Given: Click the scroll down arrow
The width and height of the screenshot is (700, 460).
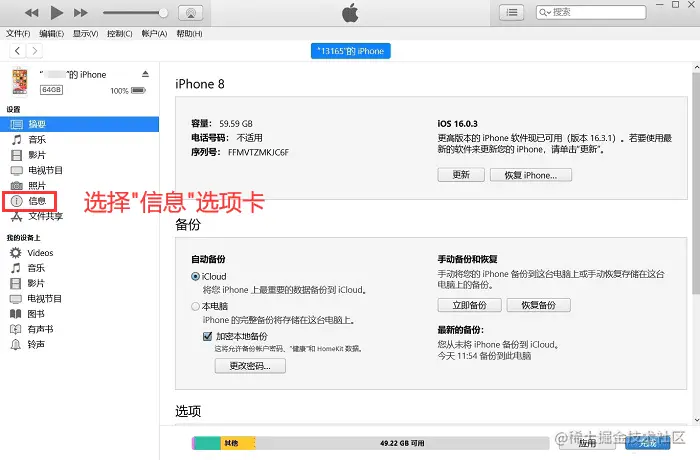Looking at the screenshot, I should point(696,419).
